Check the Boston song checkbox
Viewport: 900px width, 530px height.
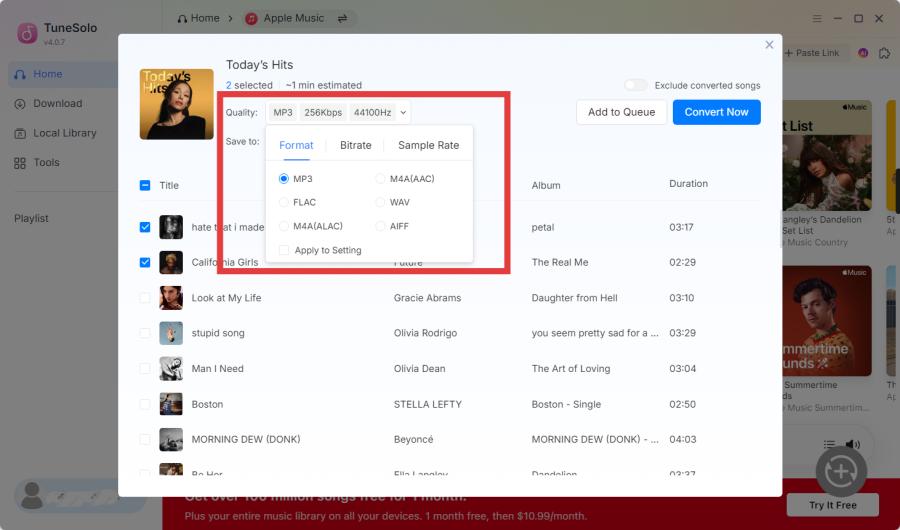[145, 404]
